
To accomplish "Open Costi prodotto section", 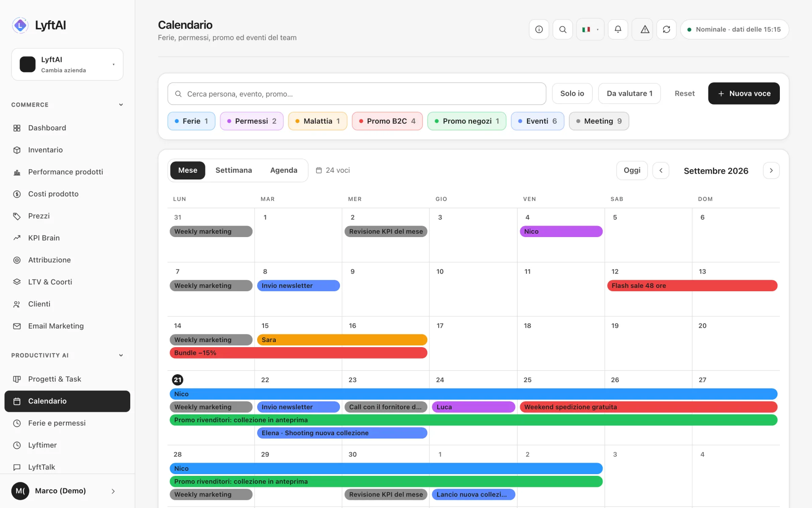I will pos(67,194).
